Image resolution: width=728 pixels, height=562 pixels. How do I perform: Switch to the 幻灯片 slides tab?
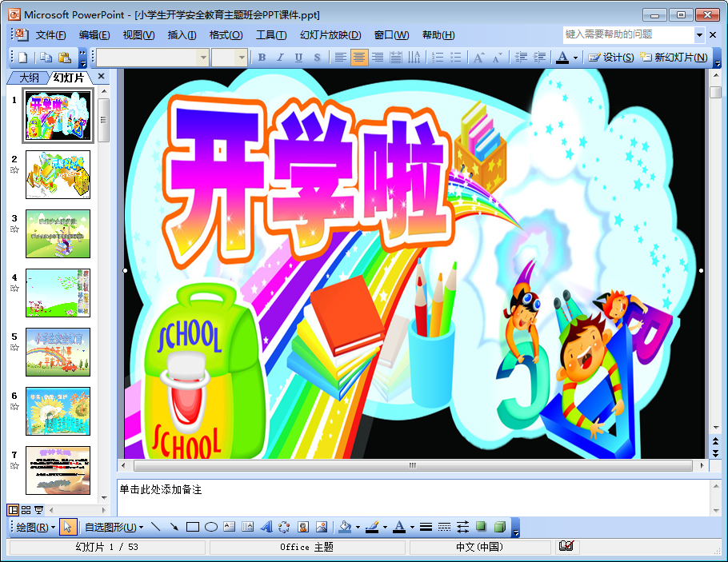click(x=69, y=78)
